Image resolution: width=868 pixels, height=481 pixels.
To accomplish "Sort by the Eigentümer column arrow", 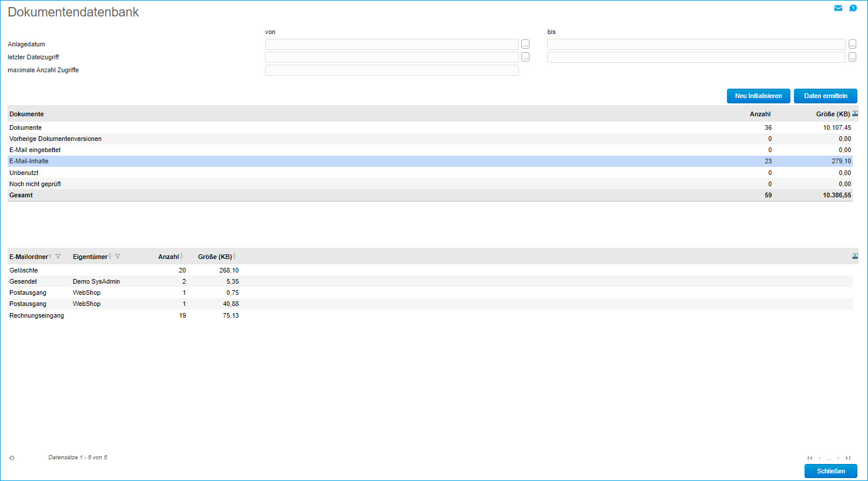I will (110, 256).
